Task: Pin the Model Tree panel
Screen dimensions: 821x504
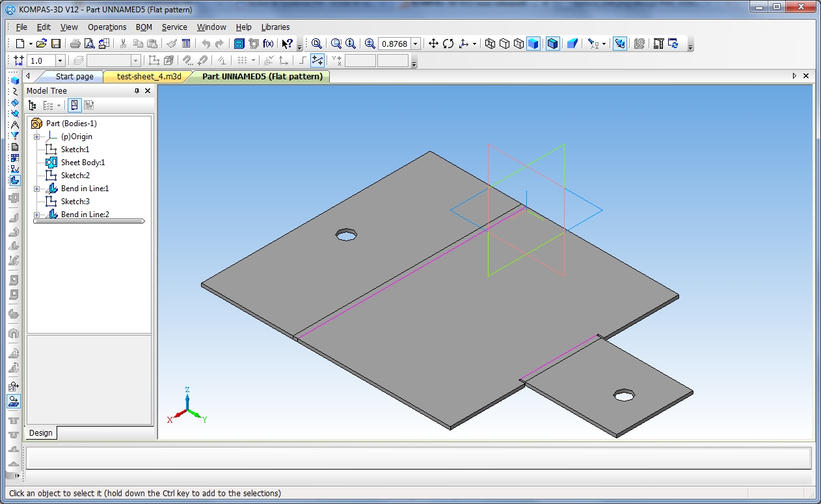Action: point(137,91)
